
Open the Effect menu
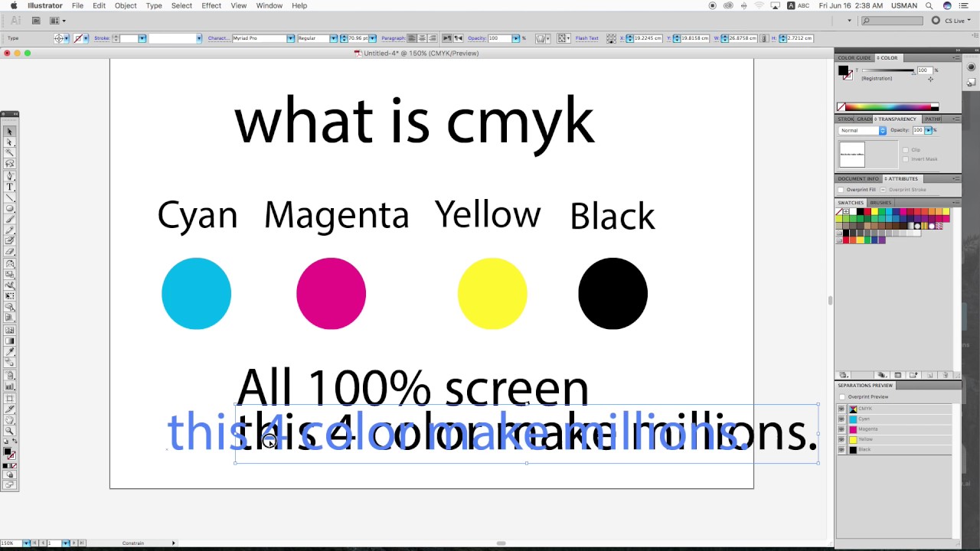211,5
